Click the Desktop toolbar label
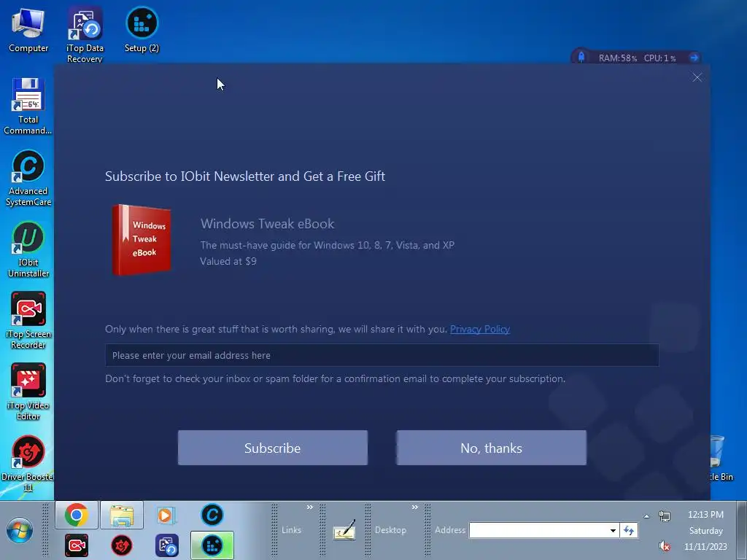The width and height of the screenshot is (747, 560). tap(390, 530)
